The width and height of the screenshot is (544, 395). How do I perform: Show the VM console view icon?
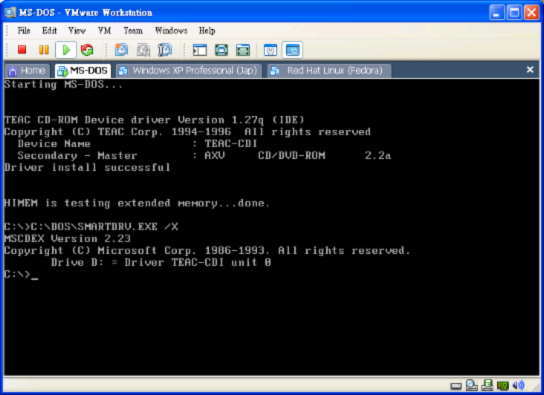292,50
